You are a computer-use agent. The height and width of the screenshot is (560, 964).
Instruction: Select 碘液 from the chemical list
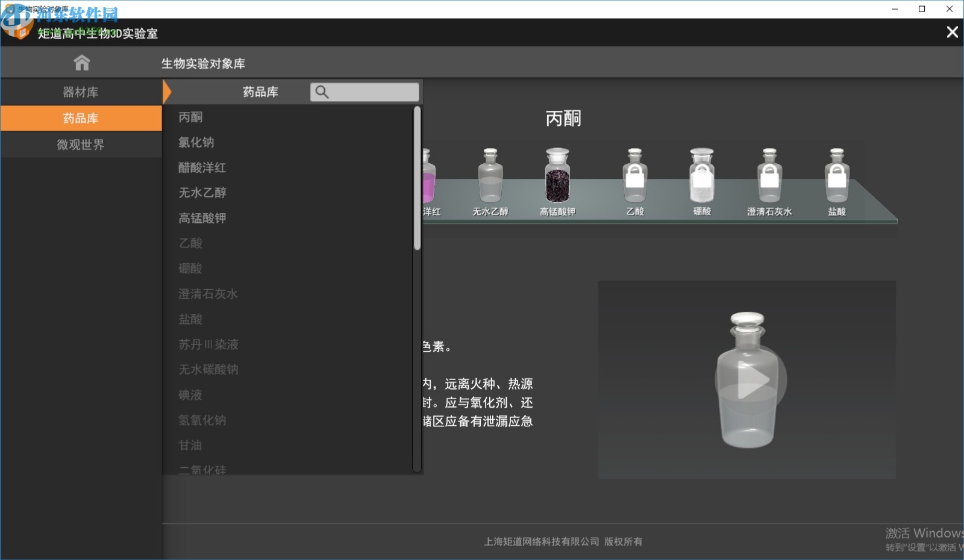[x=190, y=395]
